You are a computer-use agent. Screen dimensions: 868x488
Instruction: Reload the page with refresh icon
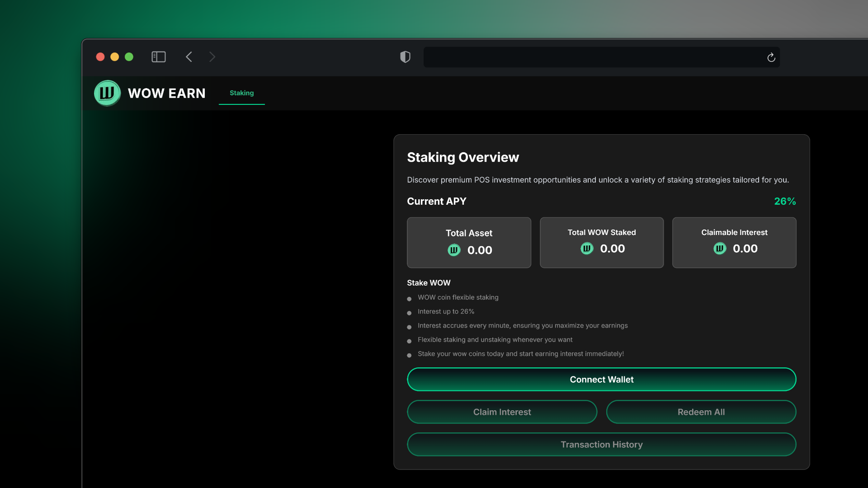tap(771, 57)
